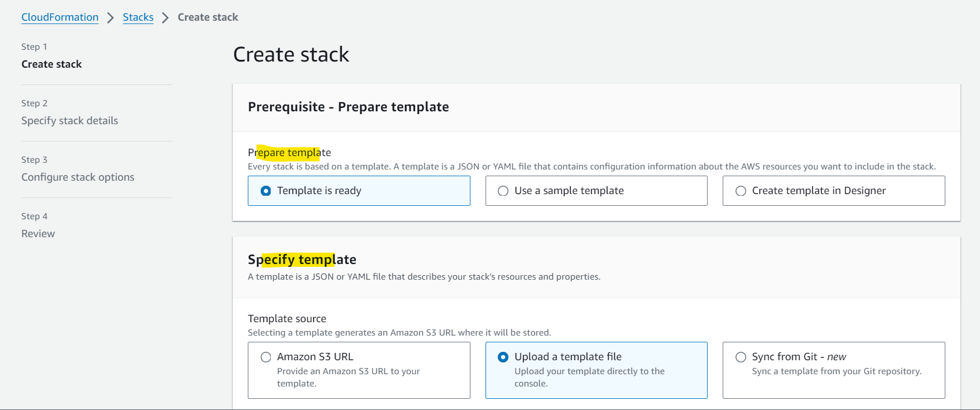
Task: Click the CloudFormation breadcrumb link
Action: pos(60,17)
